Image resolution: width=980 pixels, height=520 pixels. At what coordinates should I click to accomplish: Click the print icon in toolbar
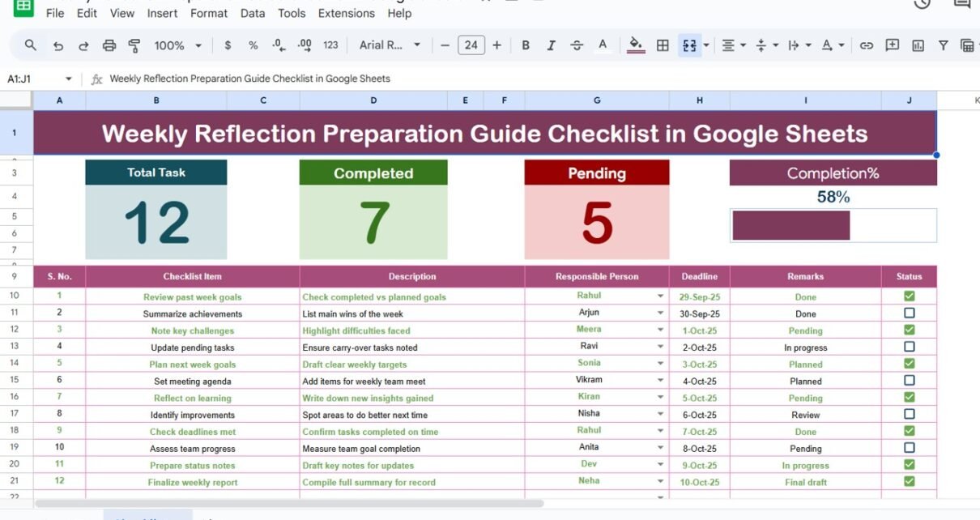[109, 46]
